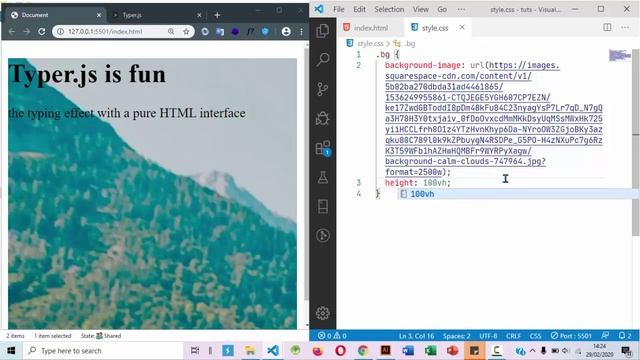Image resolution: width=640 pixels, height=360 pixels.
Task: Open the Test beaker view
Action: coord(322,177)
